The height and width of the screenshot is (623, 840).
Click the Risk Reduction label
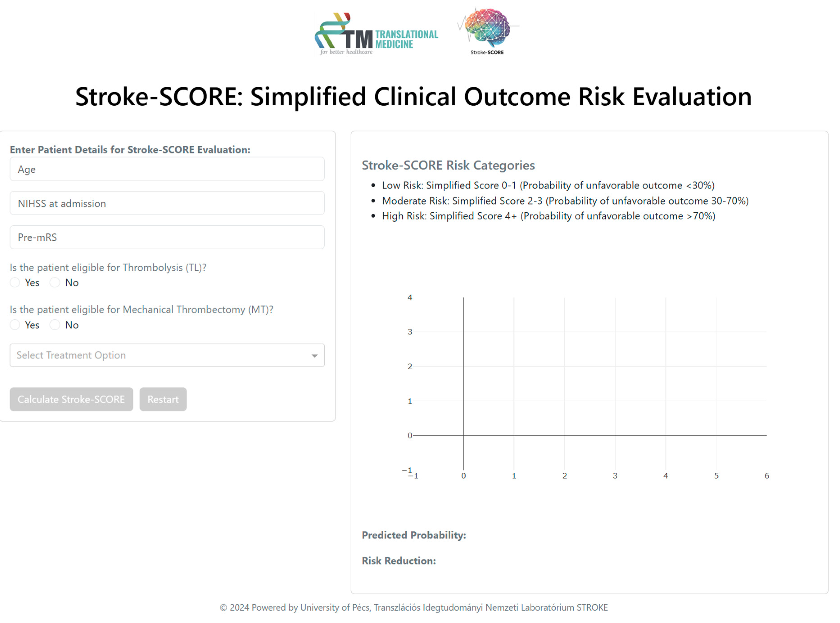(399, 561)
